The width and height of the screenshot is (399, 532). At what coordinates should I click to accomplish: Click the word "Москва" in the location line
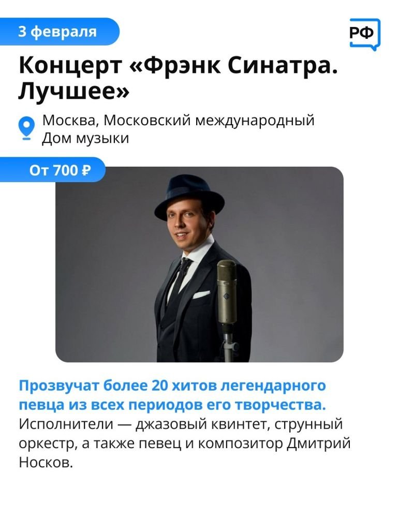coord(70,120)
